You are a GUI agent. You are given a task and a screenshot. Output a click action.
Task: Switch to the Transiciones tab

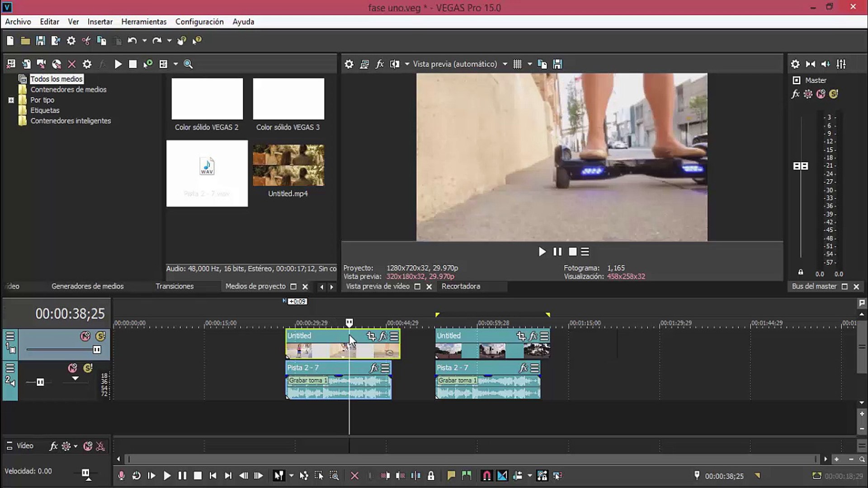(x=175, y=286)
